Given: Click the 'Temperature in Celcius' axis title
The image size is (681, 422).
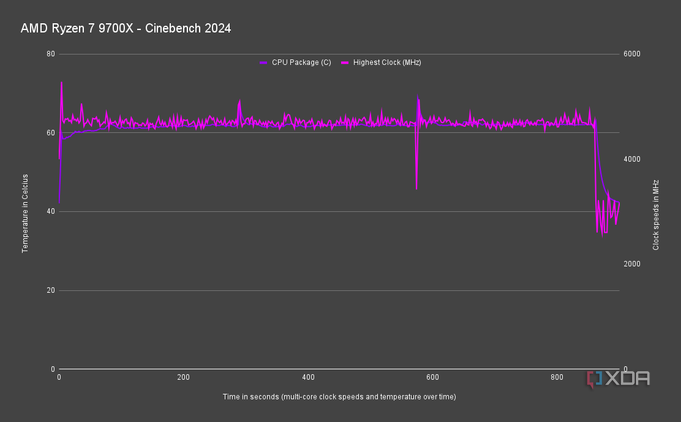Looking at the screenshot, I should [x=25, y=213].
